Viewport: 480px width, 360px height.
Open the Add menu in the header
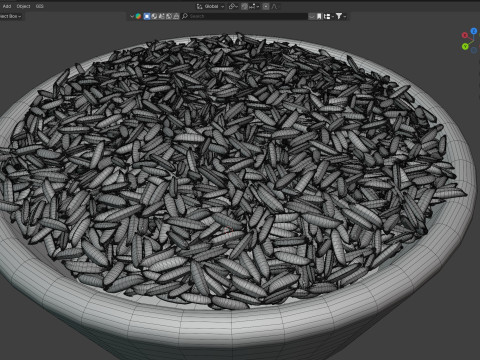coord(7,6)
